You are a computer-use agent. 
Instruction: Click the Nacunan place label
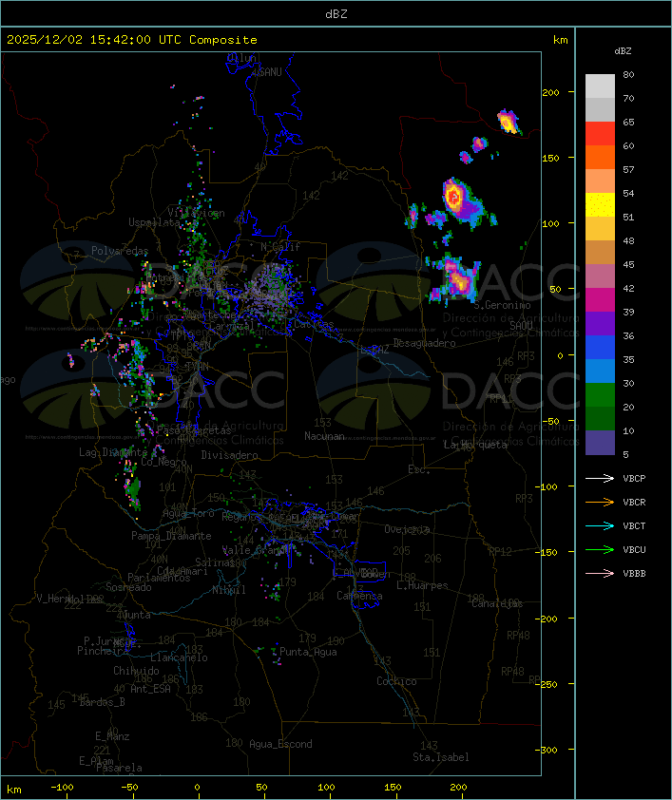324,436
